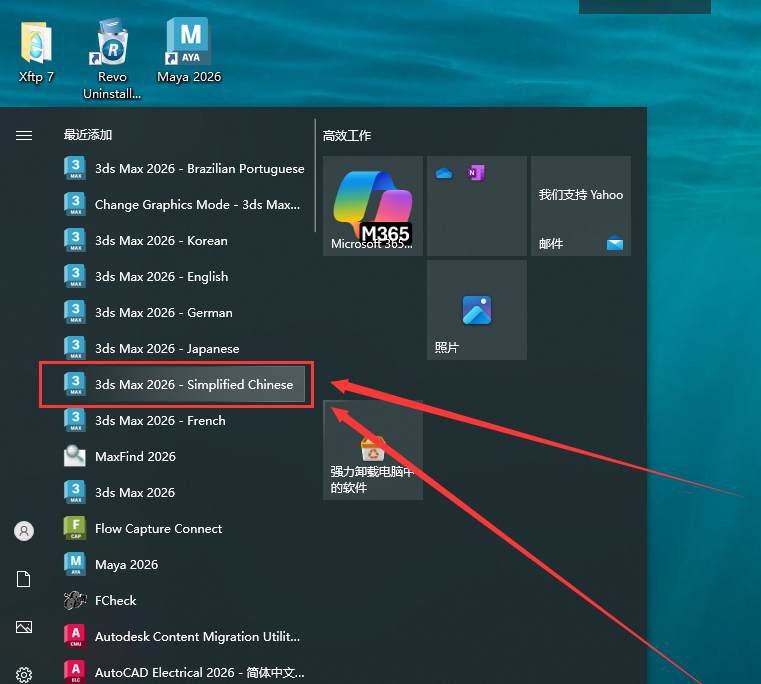This screenshot has height=684, width=761.
Task: Click the OneNote icon in tile
Action: 476,173
